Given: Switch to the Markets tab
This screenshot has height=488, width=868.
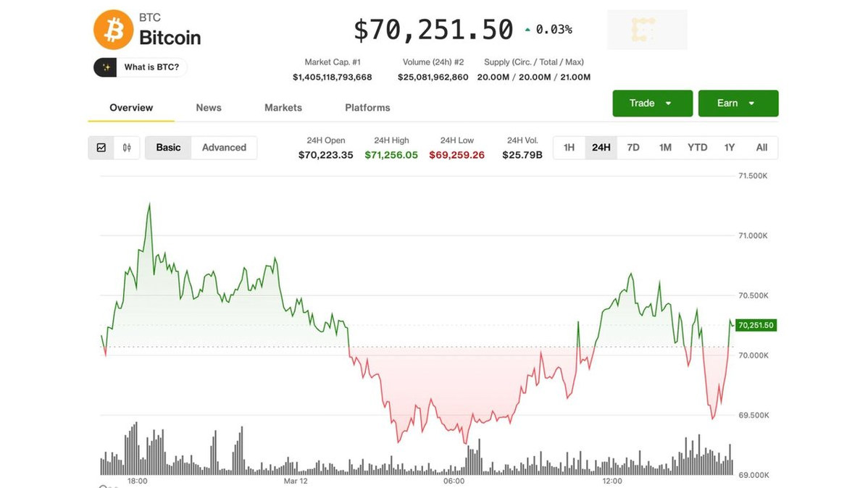Looking at the screenshot, I should (x=283, y=108).
